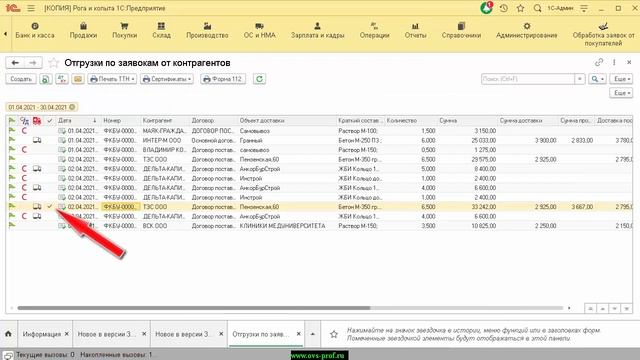Click the Сумма column header

click(467, 120)
